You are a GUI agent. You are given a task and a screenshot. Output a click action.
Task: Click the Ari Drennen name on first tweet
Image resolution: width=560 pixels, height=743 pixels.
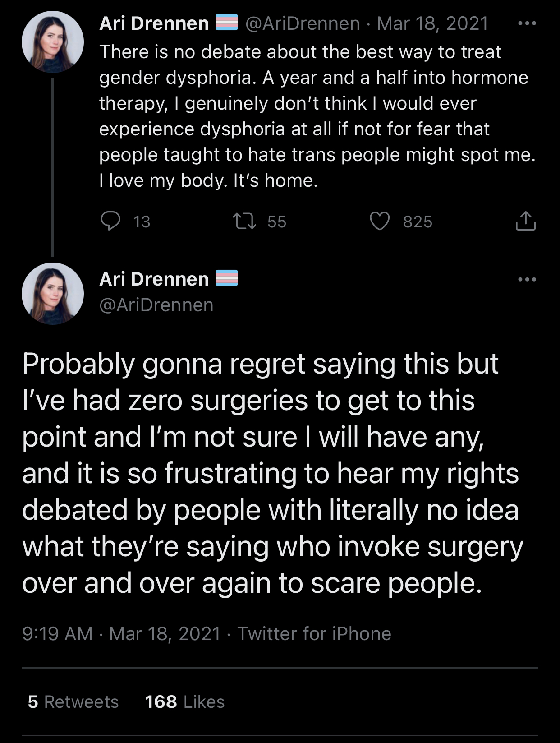click(154, 23)
